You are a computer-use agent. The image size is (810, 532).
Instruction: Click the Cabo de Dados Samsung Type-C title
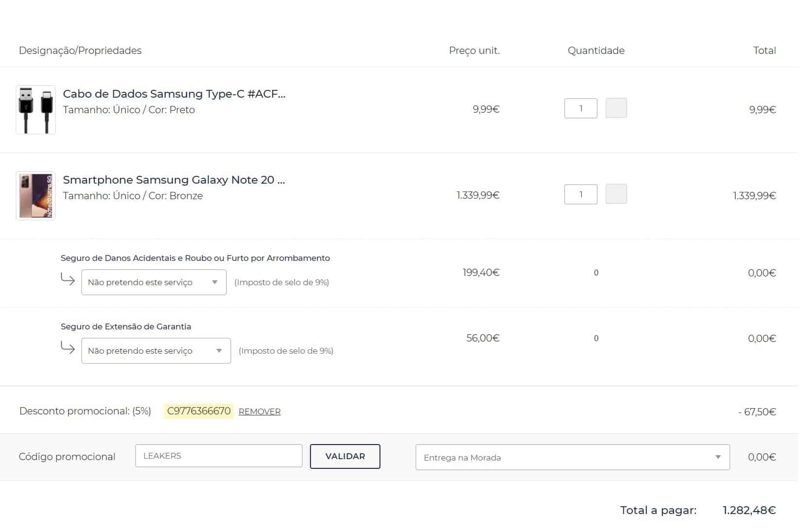174,94
